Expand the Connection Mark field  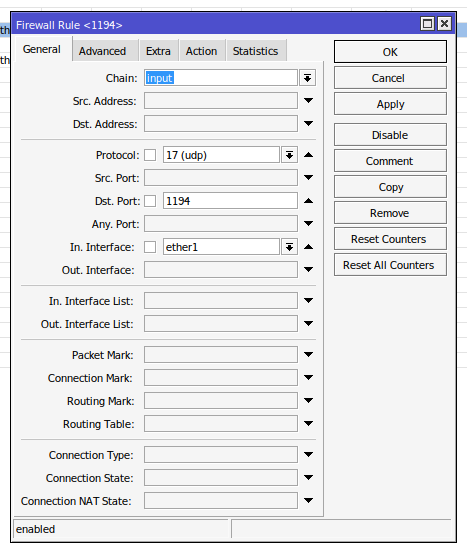tap(309, 377)
